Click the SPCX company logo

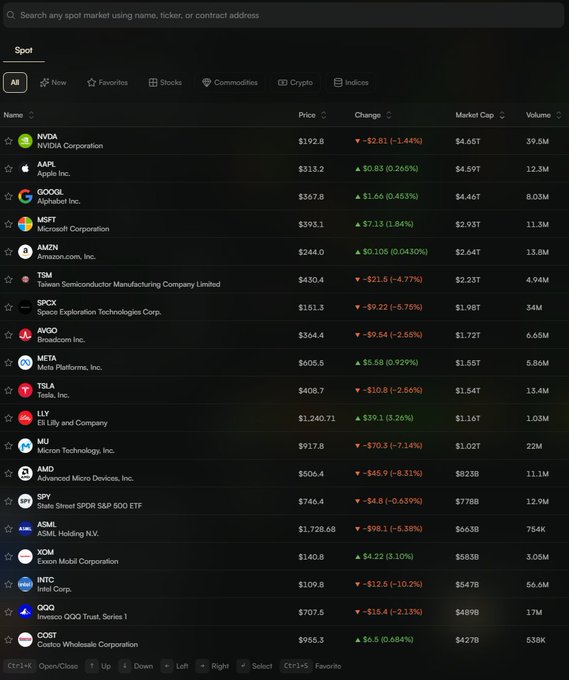pos(25,307)
